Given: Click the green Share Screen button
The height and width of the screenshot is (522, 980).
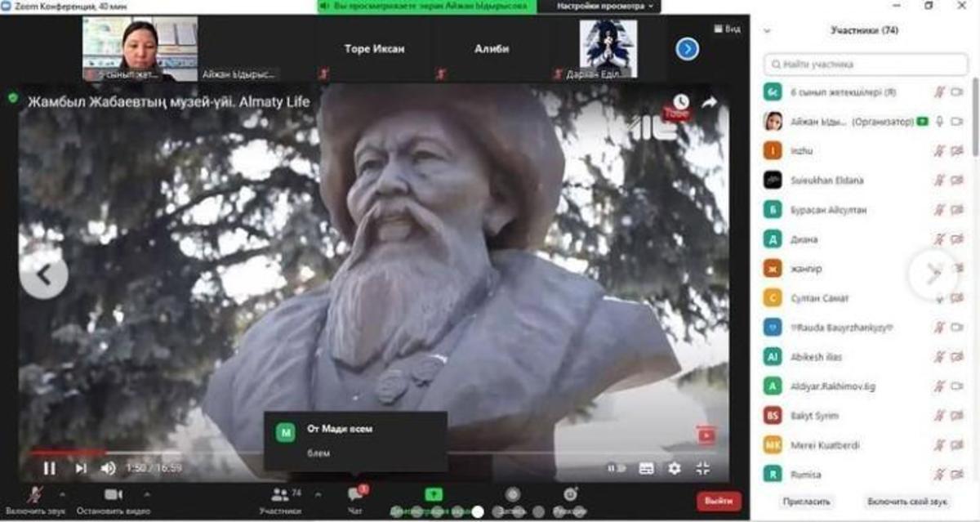Looking at the screenshot, I should (x=433, y=495).
